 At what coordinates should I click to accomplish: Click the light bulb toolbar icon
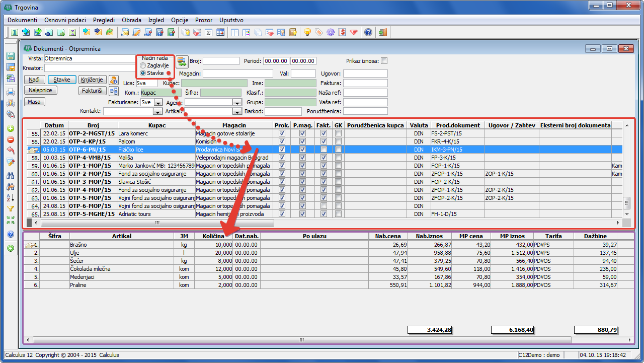pos(307,32)
